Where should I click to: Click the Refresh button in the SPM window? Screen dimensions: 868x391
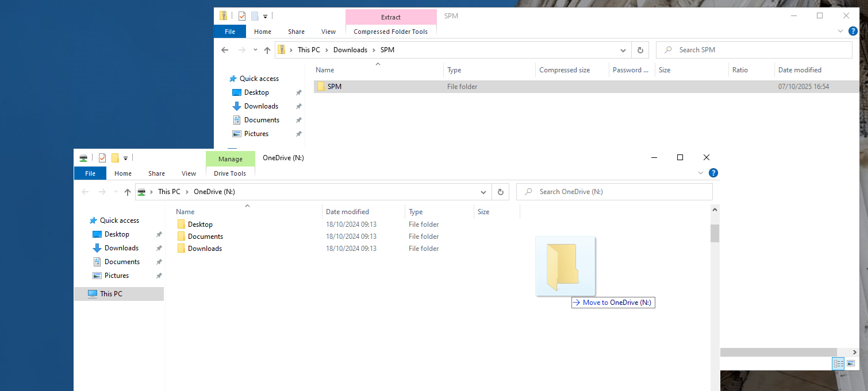coord(640,50)
